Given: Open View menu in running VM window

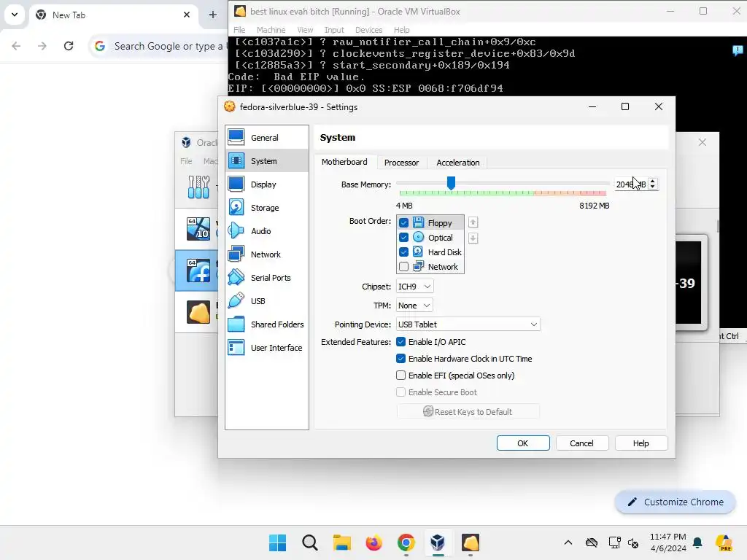Looking at the screenshot, I should click(x=305, y=29).
